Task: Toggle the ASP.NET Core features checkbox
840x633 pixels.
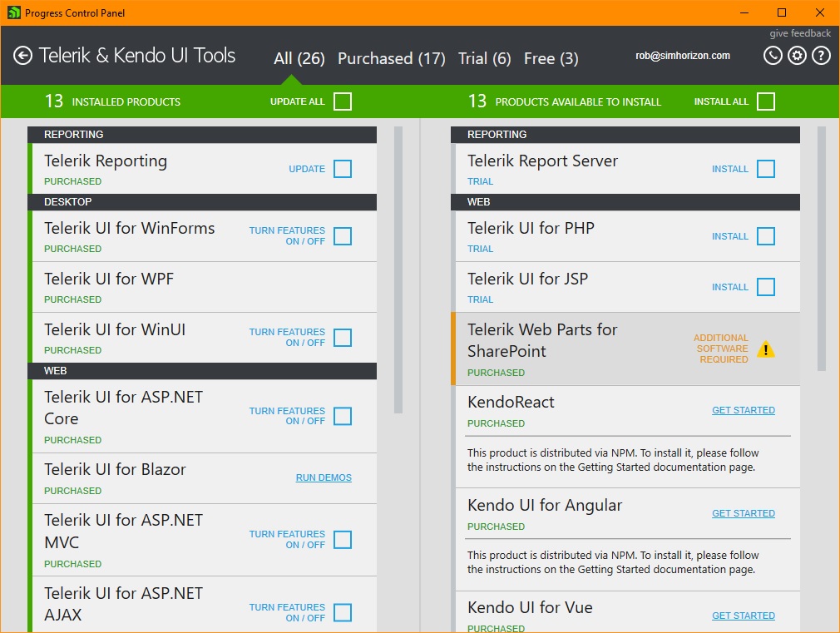Action: click(x=343, y=416)
